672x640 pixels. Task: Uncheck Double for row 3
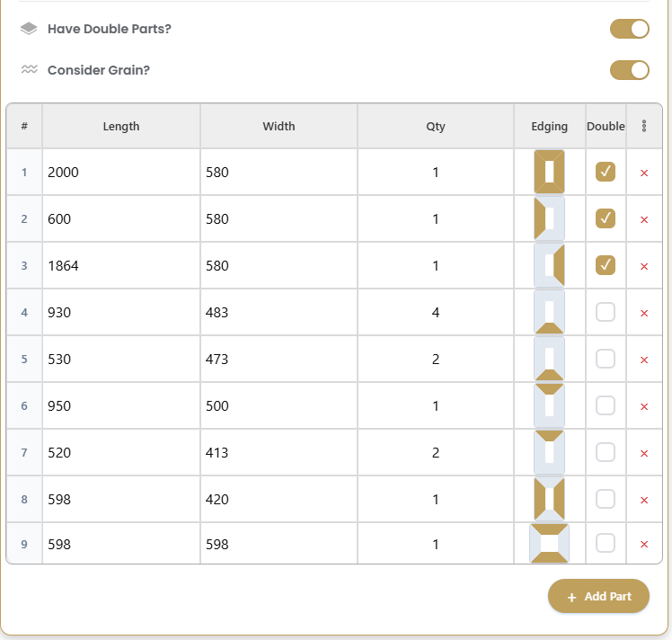pyautogui.click(x=606, y=265)
